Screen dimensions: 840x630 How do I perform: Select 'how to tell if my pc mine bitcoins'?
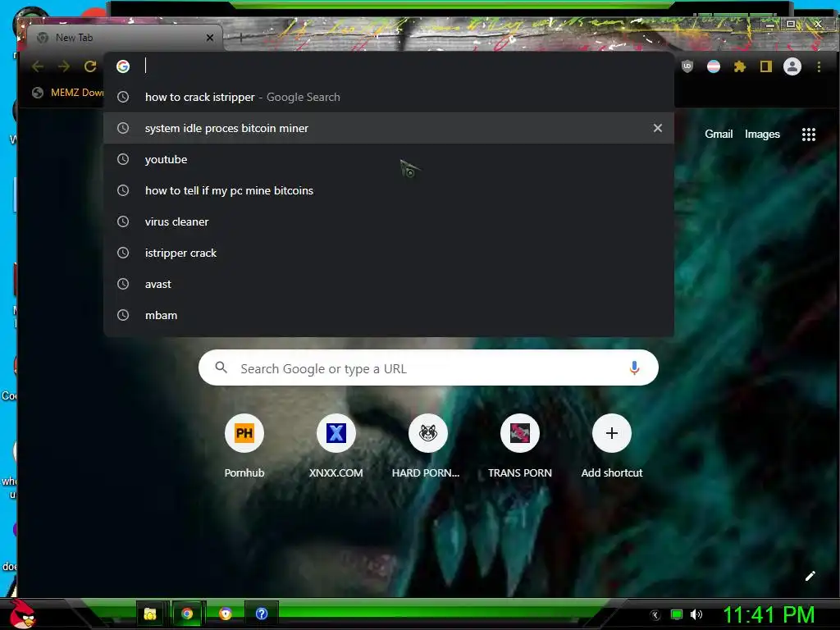pyautogui.click(x=388, y=190)
